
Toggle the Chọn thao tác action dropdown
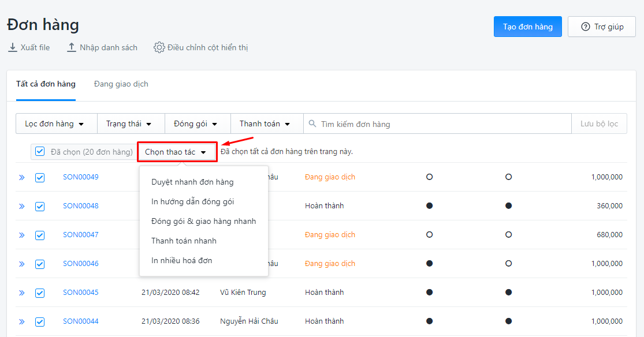(177, 152)
